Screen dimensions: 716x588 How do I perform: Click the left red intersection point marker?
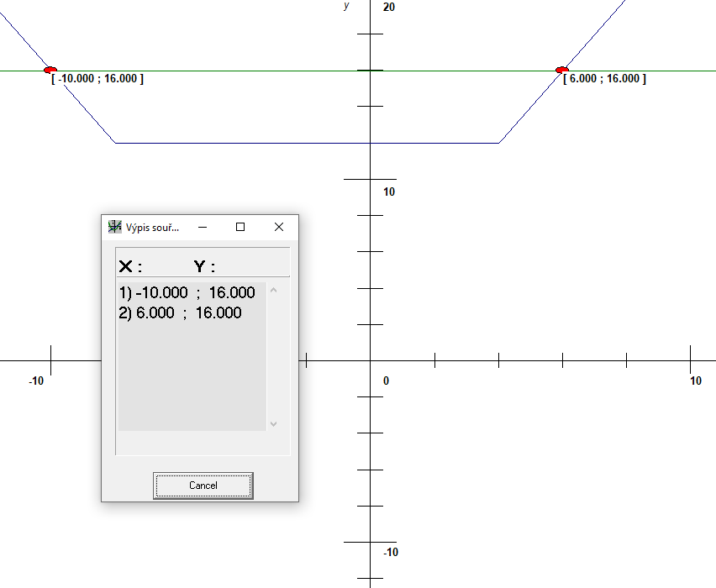[x=50, y=70]
